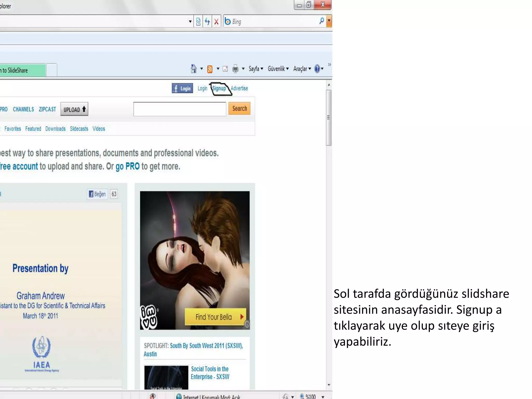This screenshot has height=399, width=532.
Task: Open the Güvenlik menu
Action: (x=278, y=69)
